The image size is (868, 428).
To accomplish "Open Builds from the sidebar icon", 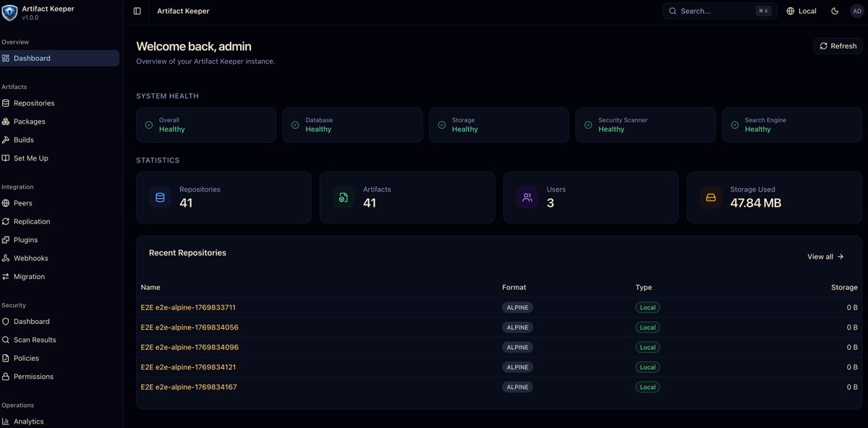I will (x=9, y=139).
